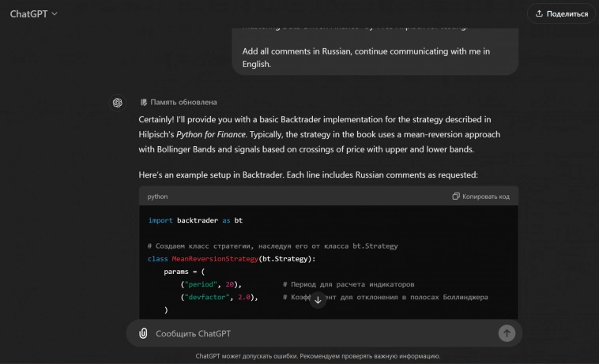
Task: Click the memory updated icon
Action: coord(144,103)
